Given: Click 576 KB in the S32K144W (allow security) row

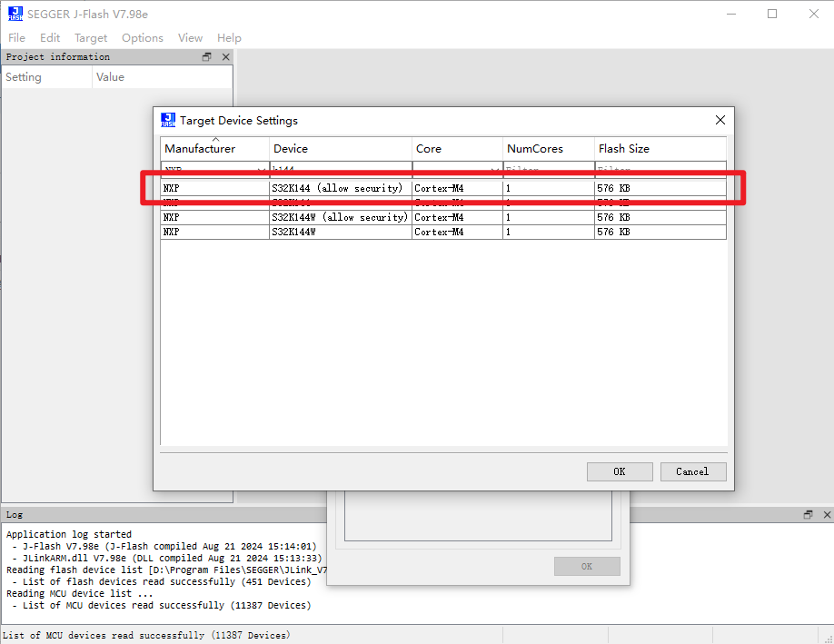Looking at the screenshot, I should (x=613, y=217).
